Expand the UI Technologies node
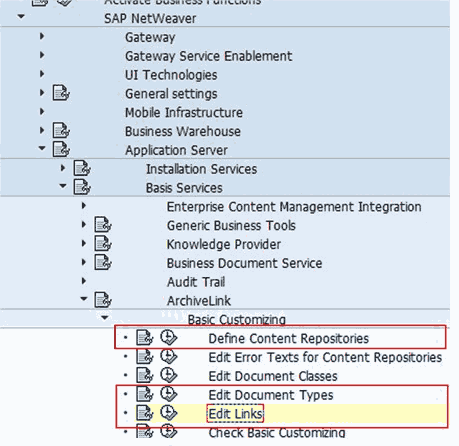Image resolution: width=459 pixels, height=446 pixels. coord(42,73)
